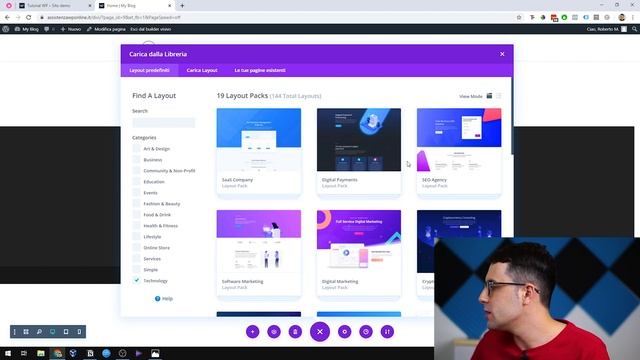640x360 pixels.
Task: Click My Blog in the admin bar
Action: coord(27,29)
